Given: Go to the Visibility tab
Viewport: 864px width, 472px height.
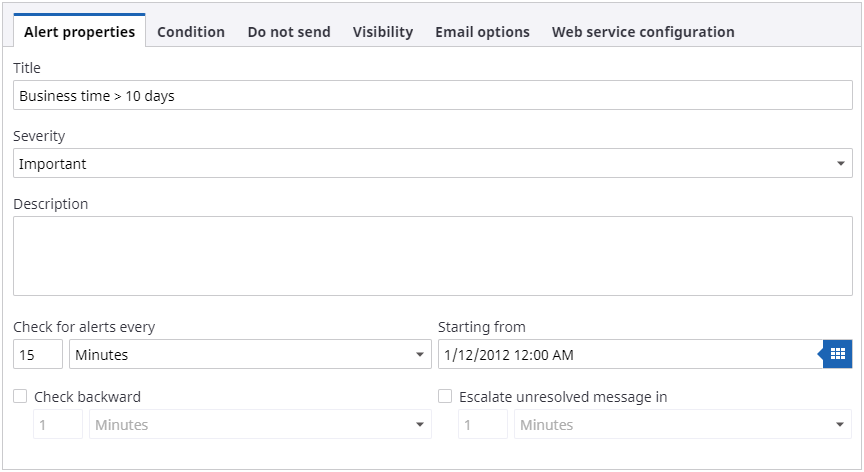Looking at the screenshot, I should 383,32.
